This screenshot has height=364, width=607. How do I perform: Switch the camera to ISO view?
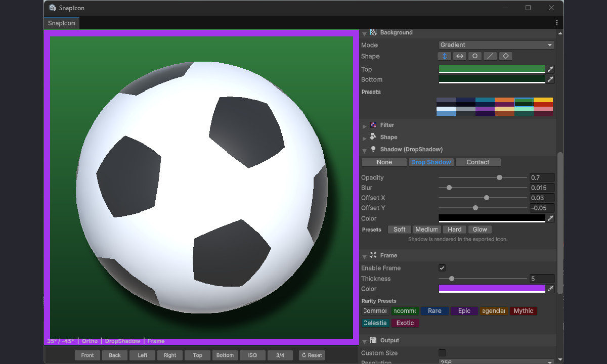tap(252, 355)
